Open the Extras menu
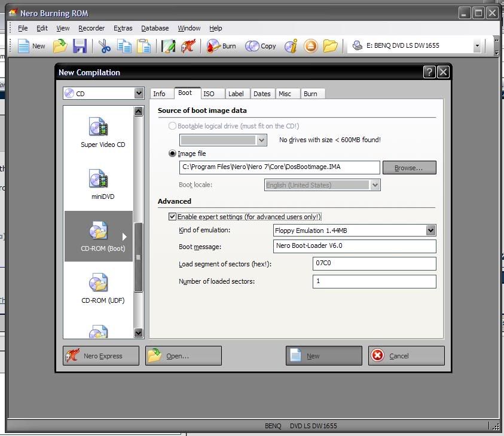The width and height of the screenshot is (504, 436). point(123,28)
